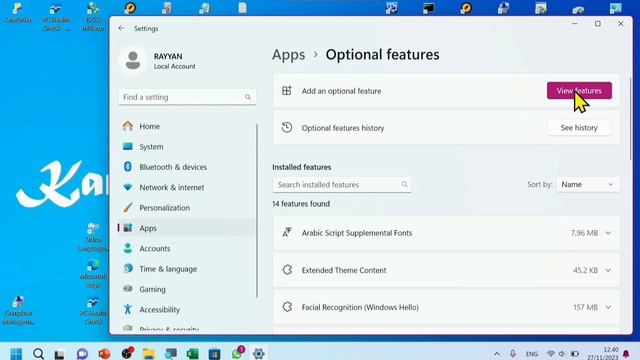Open the Home settings page
Screen dimensions: 640x360
click(x=187, y=126)
